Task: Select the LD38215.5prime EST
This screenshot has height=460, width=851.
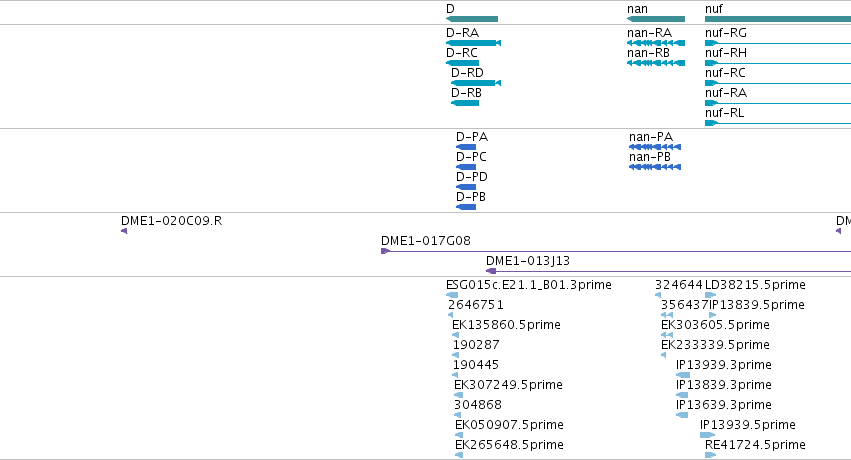Action: click(x=710, y=295)
